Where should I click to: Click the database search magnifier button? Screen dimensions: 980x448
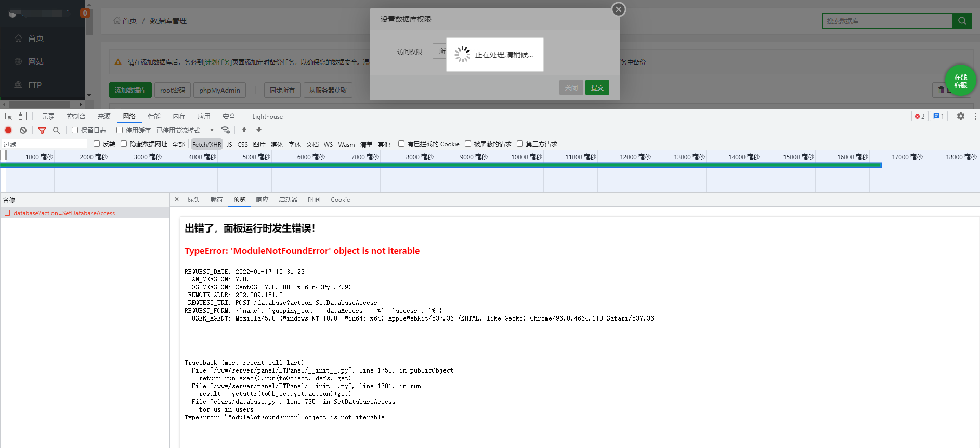[x=962, y=21]
